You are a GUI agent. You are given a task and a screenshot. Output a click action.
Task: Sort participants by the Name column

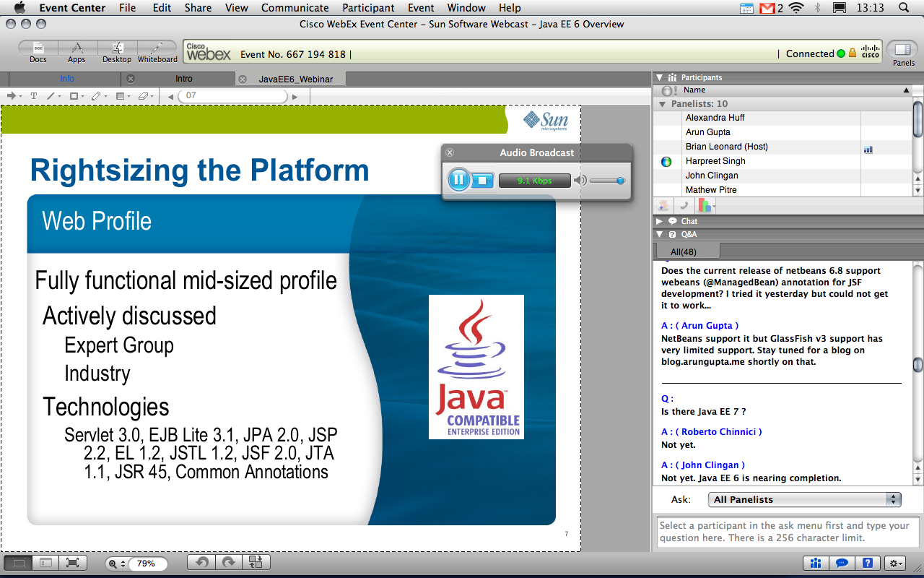pyautogui.click(x=796, y=90)
